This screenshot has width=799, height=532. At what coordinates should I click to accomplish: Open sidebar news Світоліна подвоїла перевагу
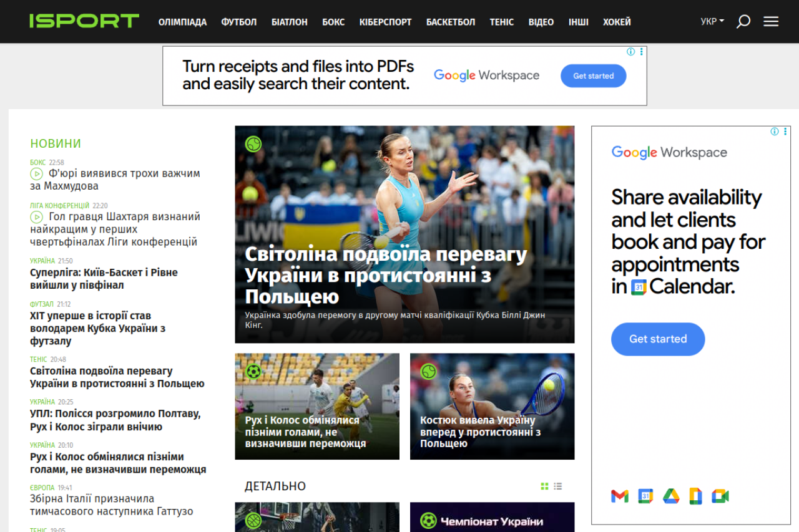pyautogui.click(x=117, y=377)
